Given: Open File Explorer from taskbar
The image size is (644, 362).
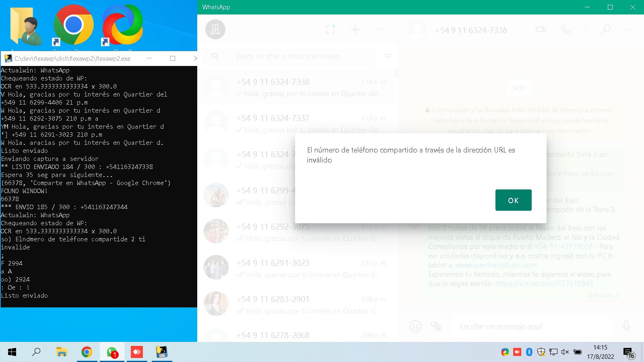Looking at the screenshot, I should (x=62, y=352).
